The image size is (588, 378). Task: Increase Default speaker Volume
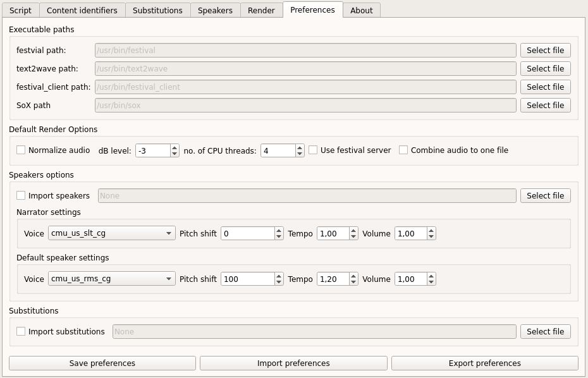pyautogui.click(x=431, y=276)
